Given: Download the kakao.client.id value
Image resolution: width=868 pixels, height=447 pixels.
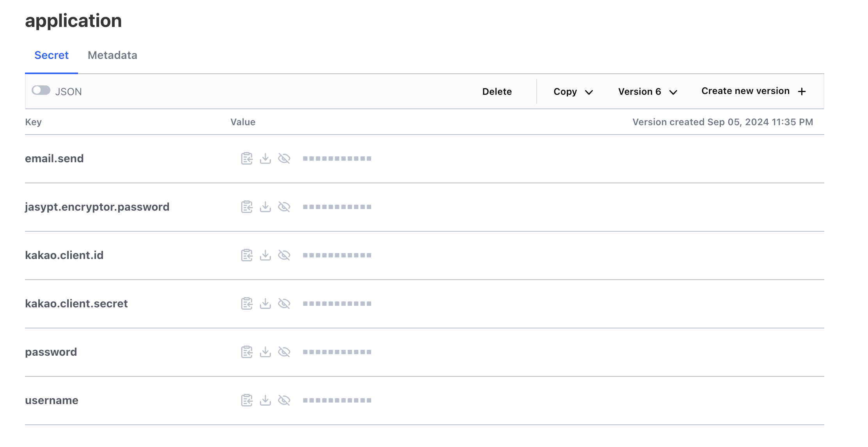Looking at the screenshot, I should point(265,255).
